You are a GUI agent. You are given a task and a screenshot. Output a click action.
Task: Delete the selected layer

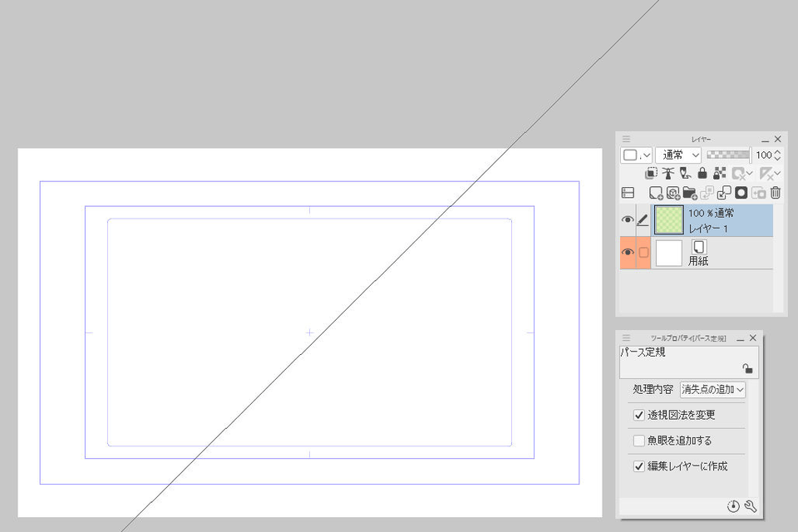[775, 192]
